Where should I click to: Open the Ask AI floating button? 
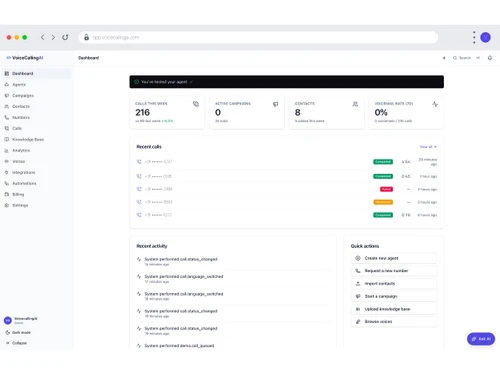click(481, 339)
